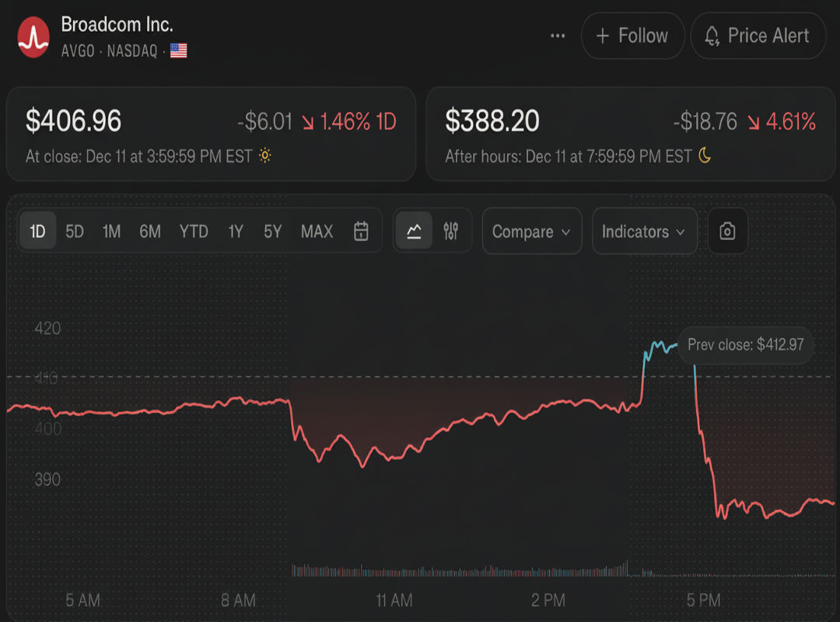The image size is (840, 622).
Task: Expand the Compare dropdown
Action: (531, 231)
